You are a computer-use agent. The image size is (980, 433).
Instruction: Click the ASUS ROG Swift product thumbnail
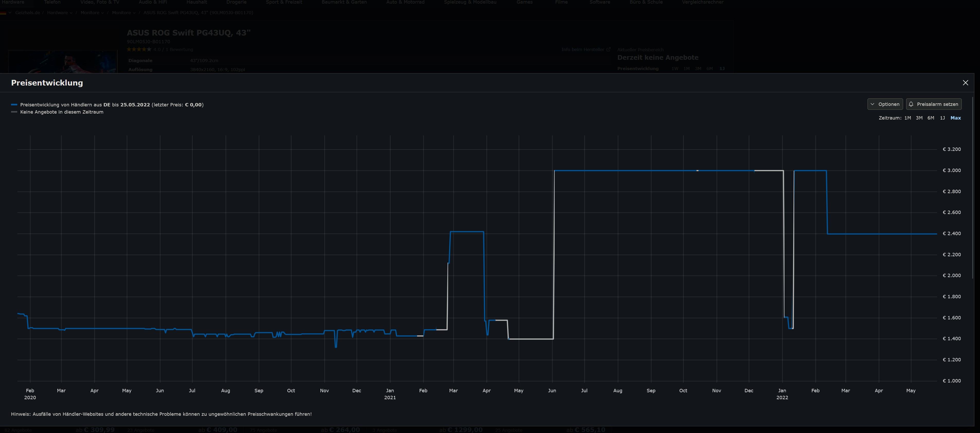coord(63,62)
